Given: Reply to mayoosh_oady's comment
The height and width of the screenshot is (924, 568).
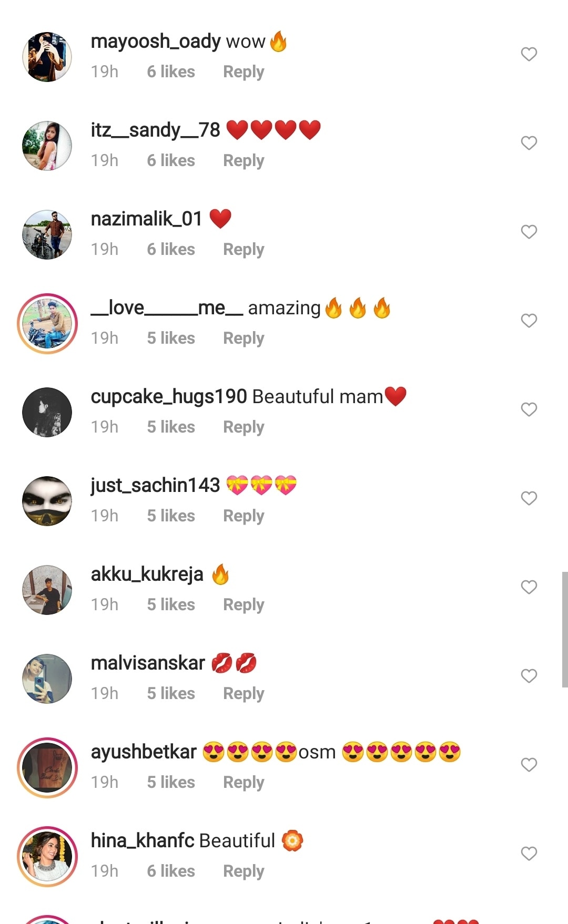Looking at the screenshot, I should (244, 72).
